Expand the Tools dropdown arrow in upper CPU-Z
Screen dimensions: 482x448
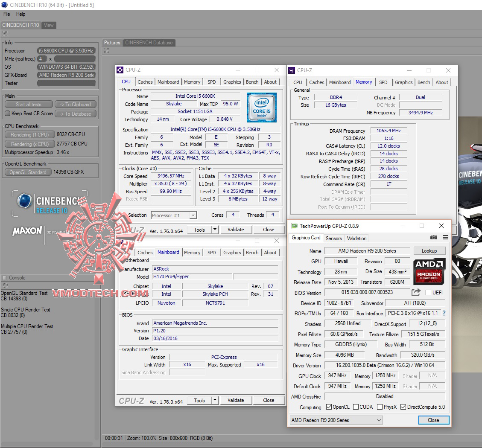click(x=215, y=229)
